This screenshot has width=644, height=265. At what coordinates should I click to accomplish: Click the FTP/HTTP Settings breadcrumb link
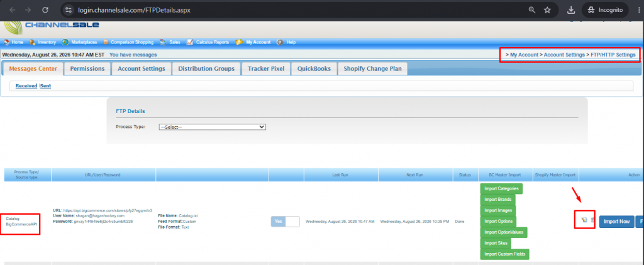[613, 55]
